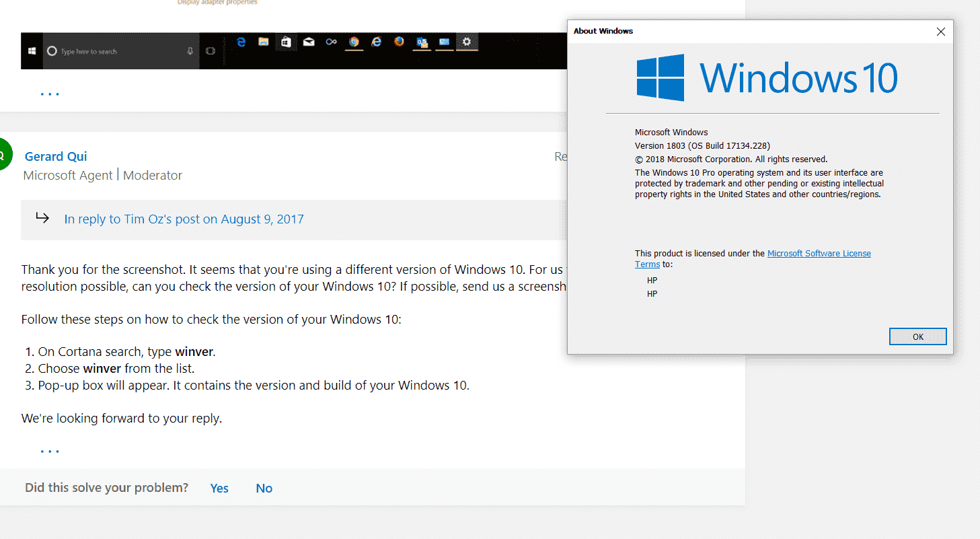The width and height of the screenshot is (980, 539).
Task: Answer No to 'Did this solve your problem?'
Action: (264, 488)
